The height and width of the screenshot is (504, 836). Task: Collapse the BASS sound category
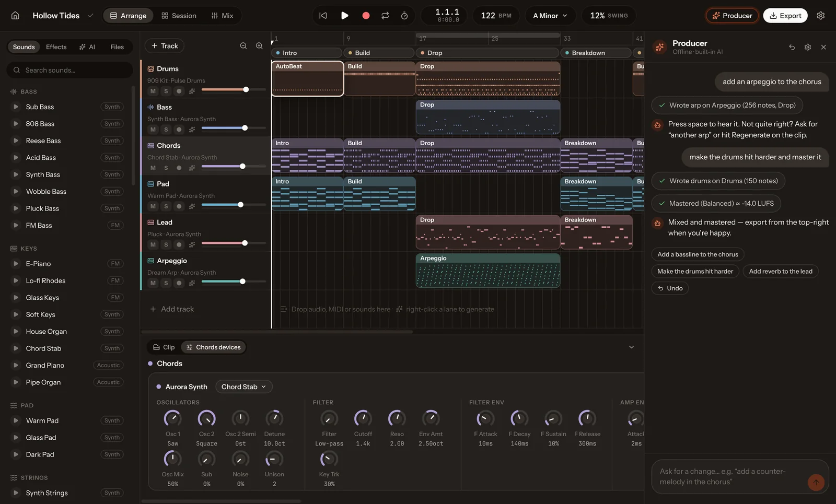point(24,92)
